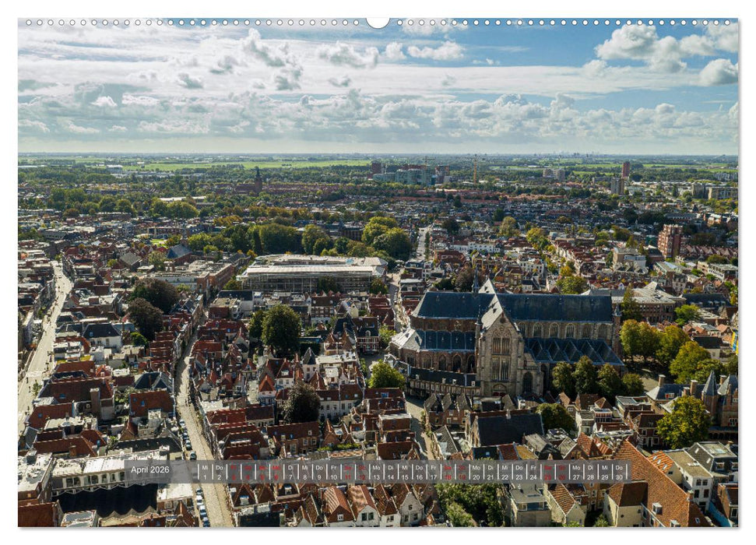Select the date cell for Mi 1

tap(204, 472)
